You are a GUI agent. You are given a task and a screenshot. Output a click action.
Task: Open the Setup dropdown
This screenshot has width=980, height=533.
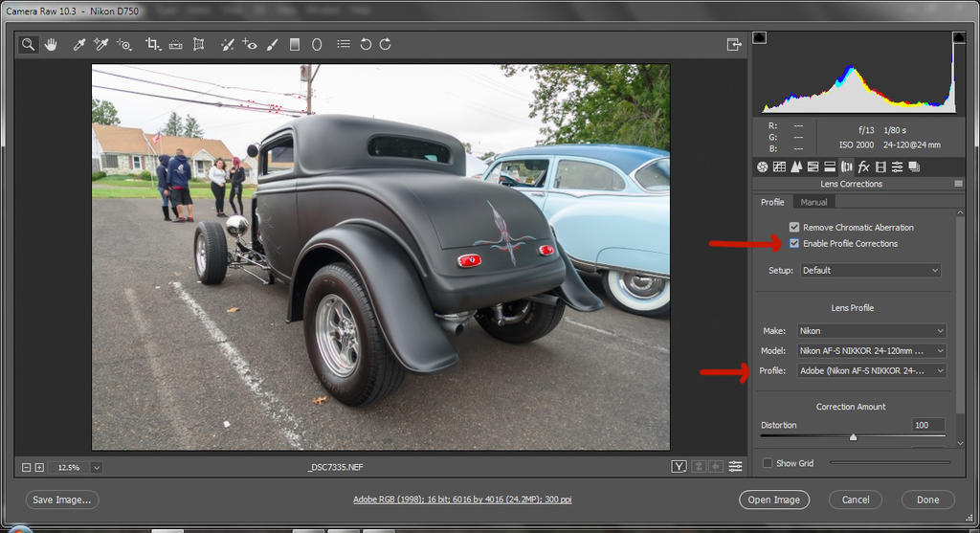pos(870,270)
